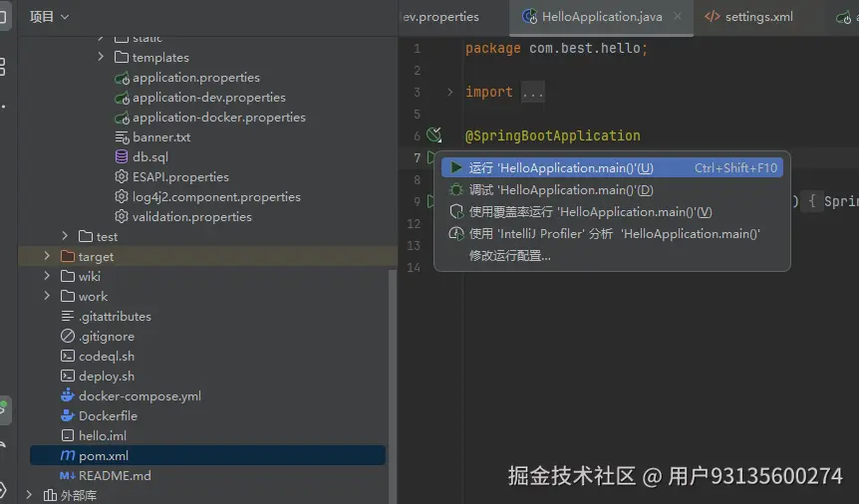The height and width of the screenshot is (504, 859).
Task: Click the Spring bean gutter icon on line 6
Action: pos(433,134)
